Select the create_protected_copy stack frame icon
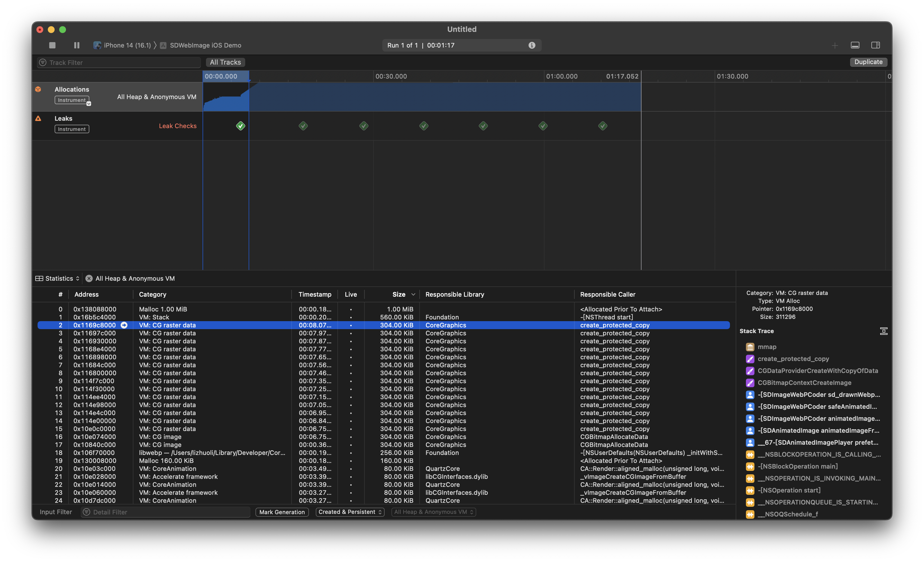This screenshot has height=562, width=924. pyautogui.click(x=750, y=359)
